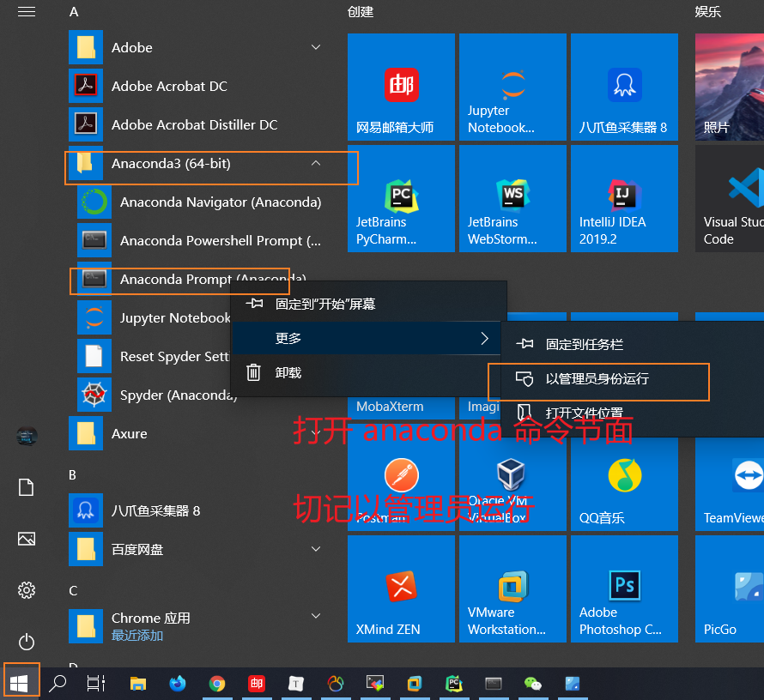Open the MobaXterm tile
Viewport: 764px width, 700px height.
(x=401, y=408)
